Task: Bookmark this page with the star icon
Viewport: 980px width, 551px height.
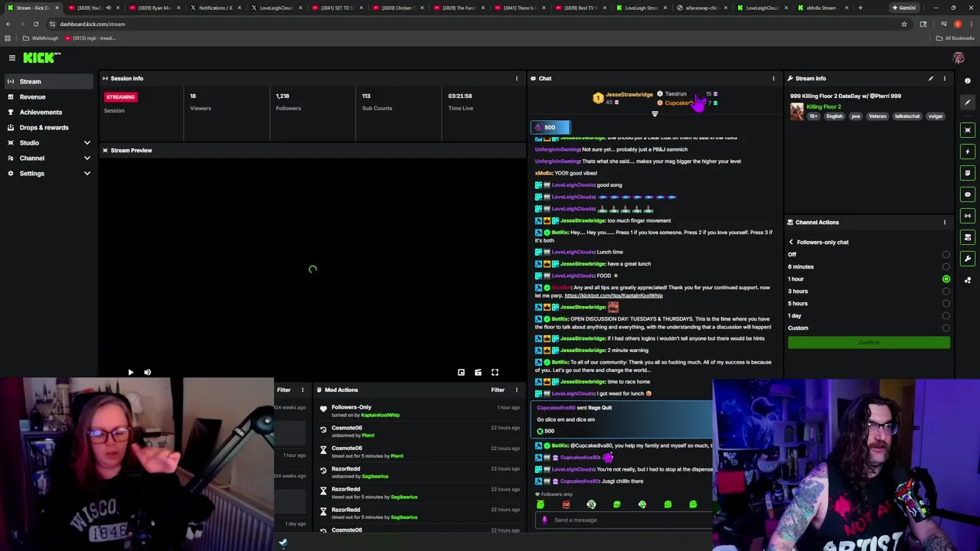Action: tap(904, 24)
